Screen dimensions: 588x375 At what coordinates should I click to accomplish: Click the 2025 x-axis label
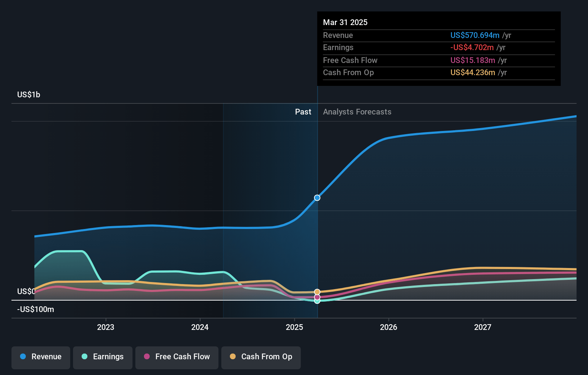(x=294, y=327)
